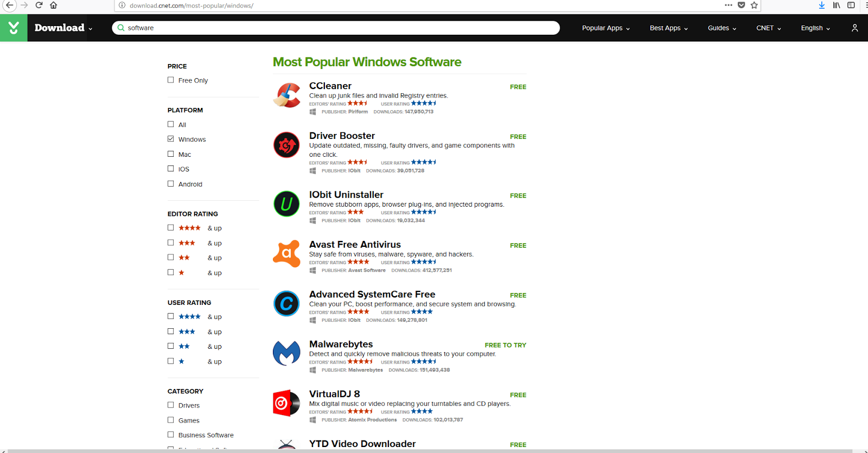Viewport: 868px width, 453px height.
Task: Open the CCleaner title link
Action: (330, 86)
